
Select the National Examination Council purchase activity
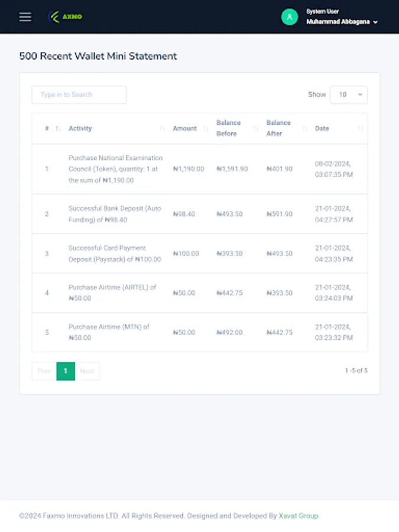(x=116, y=169)
